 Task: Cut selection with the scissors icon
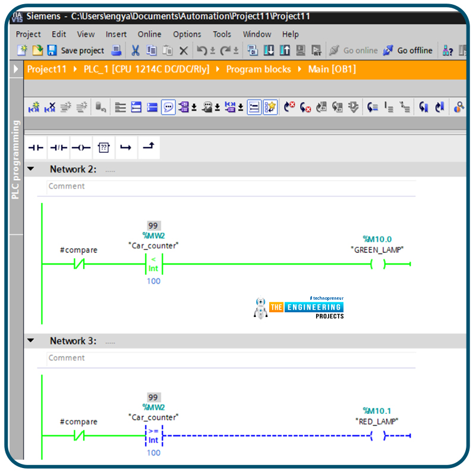pos(135,51)
